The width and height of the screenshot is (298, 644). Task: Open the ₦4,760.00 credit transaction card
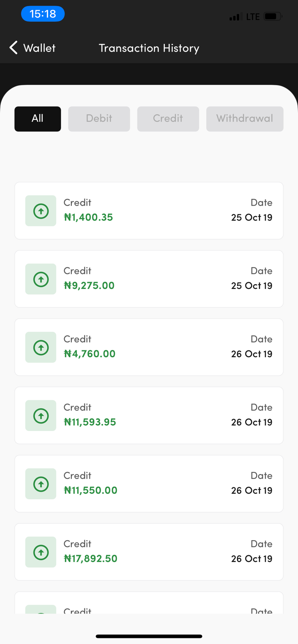[x=149, y=347]
